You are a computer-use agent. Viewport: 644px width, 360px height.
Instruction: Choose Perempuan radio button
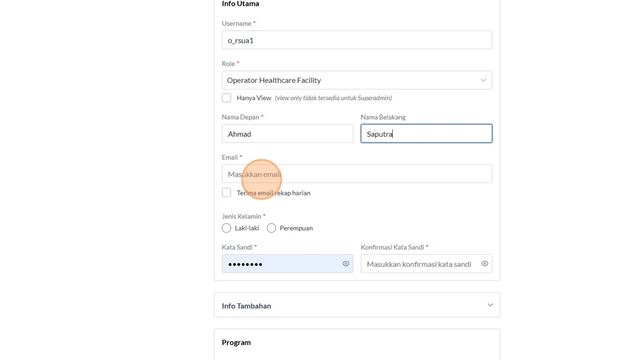(x=271, y=228)
